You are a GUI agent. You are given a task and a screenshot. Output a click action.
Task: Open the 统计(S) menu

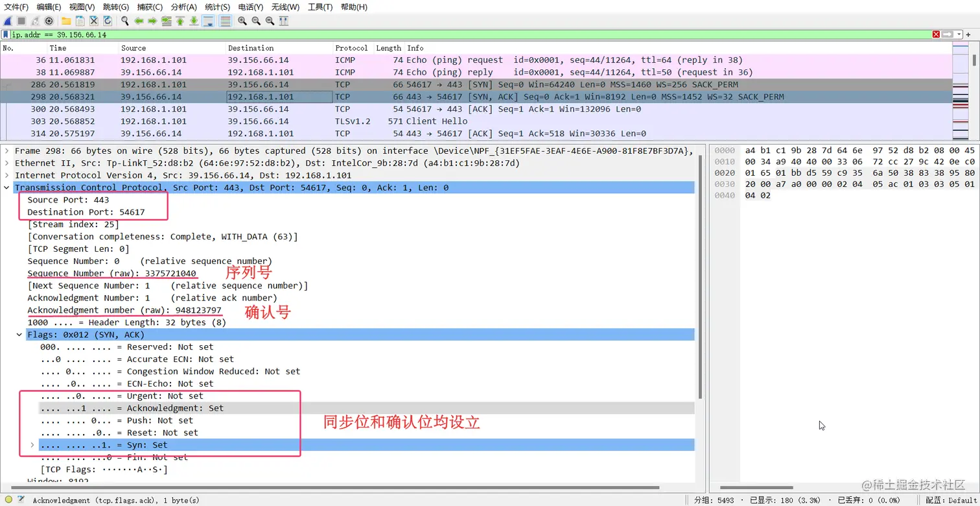pos(217,7)
